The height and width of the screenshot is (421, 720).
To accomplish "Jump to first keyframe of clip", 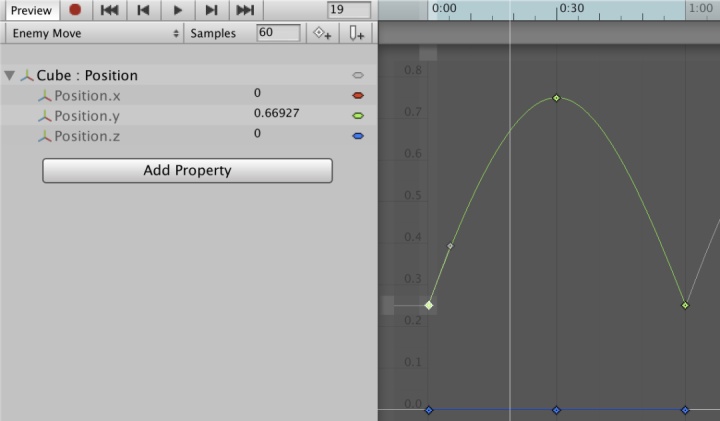I will pyautogui.click(x=109, y=10).
